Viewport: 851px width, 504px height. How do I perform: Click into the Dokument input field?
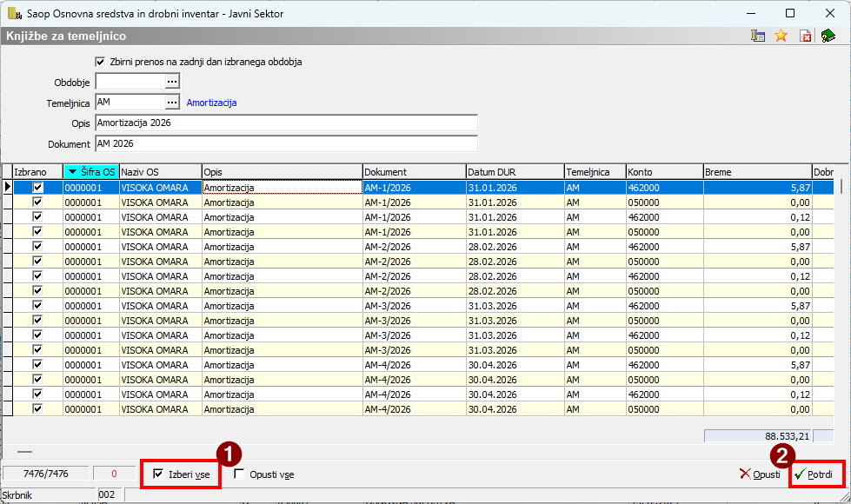286,143
